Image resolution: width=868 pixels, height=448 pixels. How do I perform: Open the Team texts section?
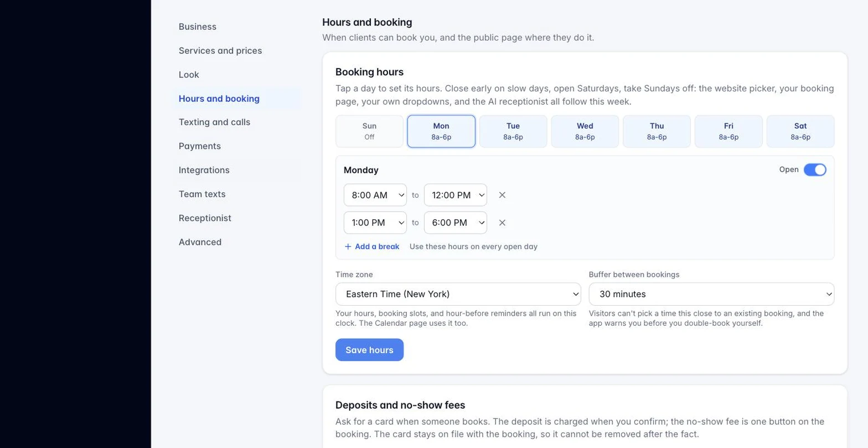(237, 194)
